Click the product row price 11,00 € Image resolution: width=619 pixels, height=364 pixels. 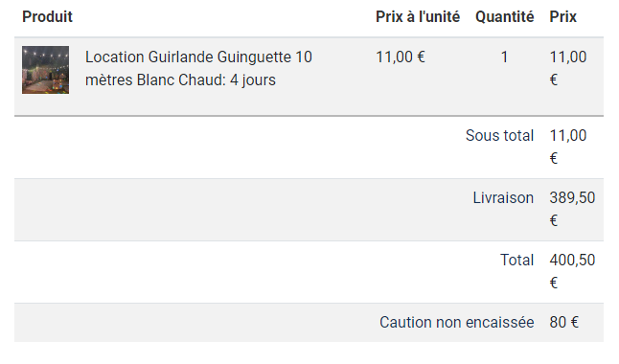coord(568,68)
